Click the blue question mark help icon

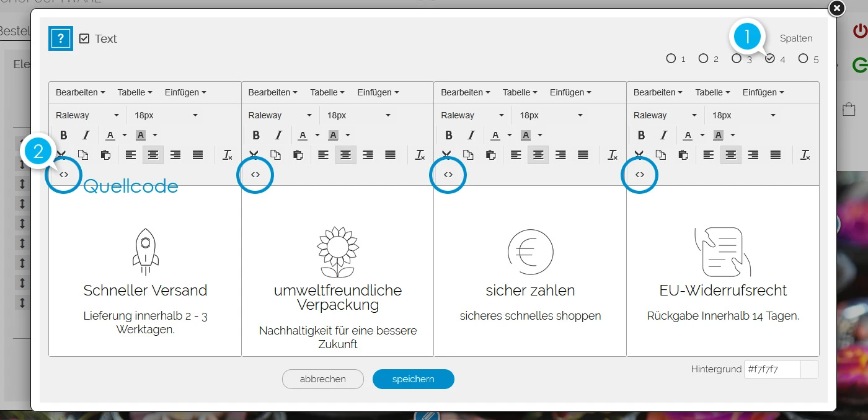click(61, 38)
